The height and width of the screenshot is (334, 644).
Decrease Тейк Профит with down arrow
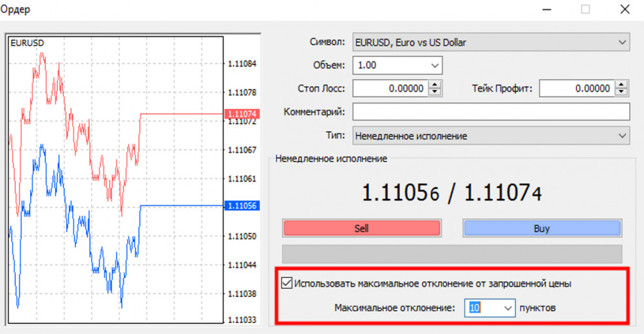coord(621,93)
